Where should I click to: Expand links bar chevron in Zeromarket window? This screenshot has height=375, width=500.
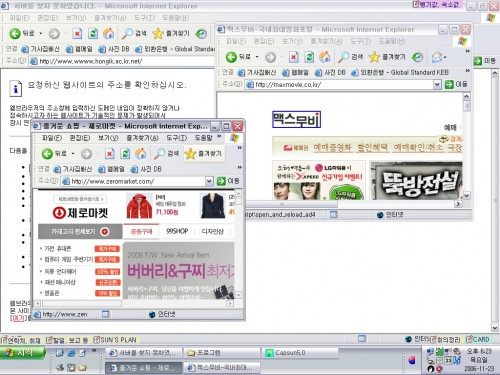point(239,167)
